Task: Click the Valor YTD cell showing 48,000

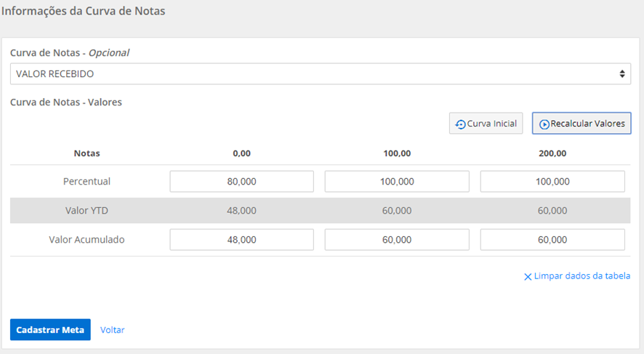Action: [x=241, y=211]
